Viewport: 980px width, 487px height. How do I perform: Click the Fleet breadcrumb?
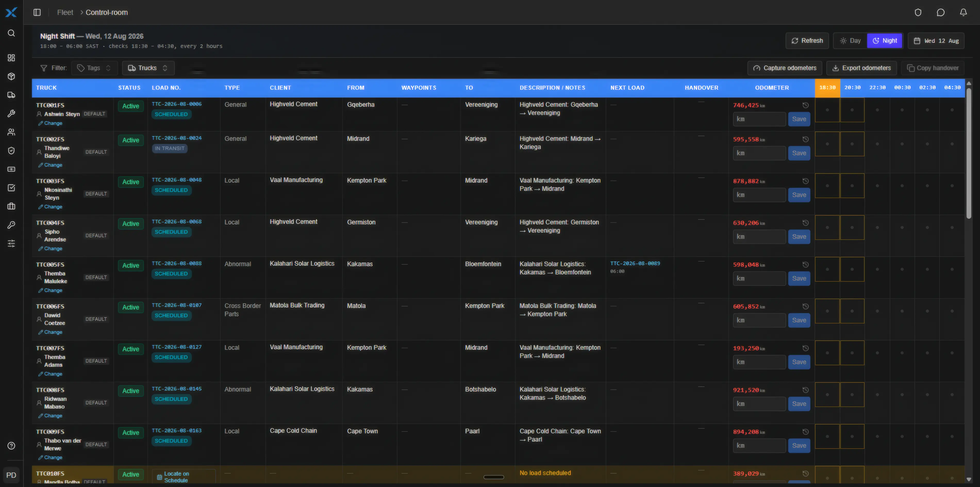(x=65, y=12)
